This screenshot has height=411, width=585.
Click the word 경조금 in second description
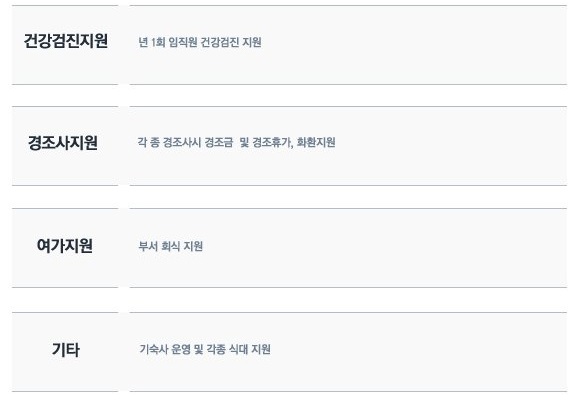click(219, 142)
